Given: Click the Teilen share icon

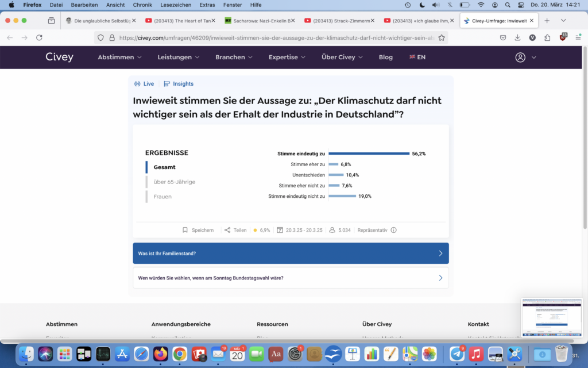Looking at the screenshot, I should [x=227, y=230].
